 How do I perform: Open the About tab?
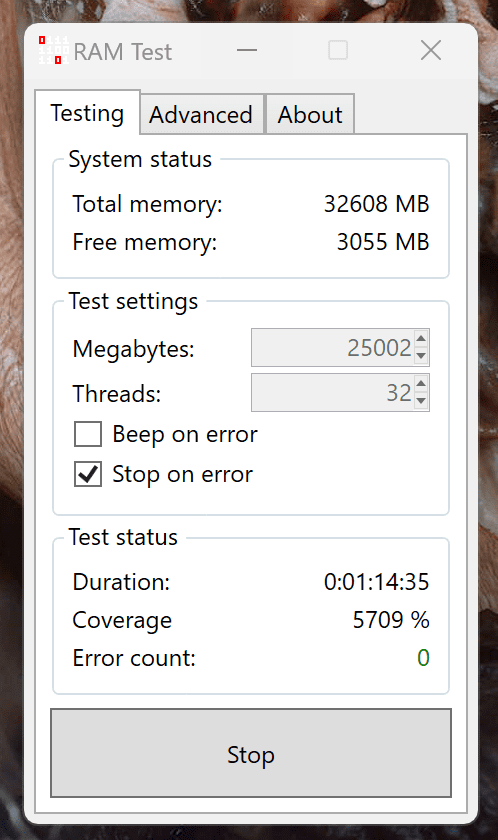click(x=310, y=114)
